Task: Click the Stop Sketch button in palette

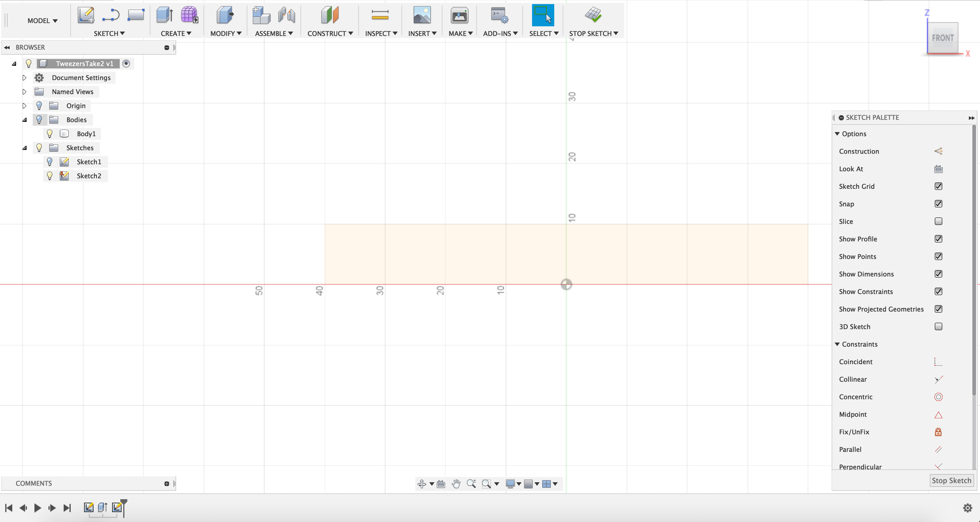Action: click(951, 480)
